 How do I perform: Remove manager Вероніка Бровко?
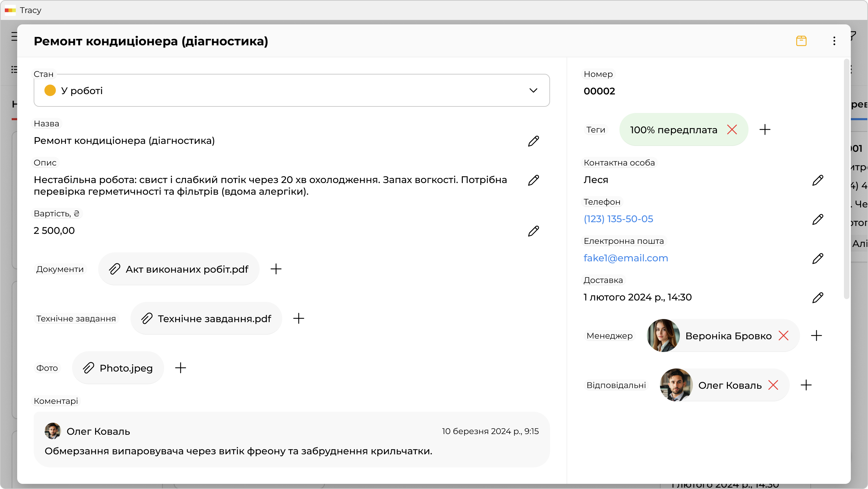783,336
